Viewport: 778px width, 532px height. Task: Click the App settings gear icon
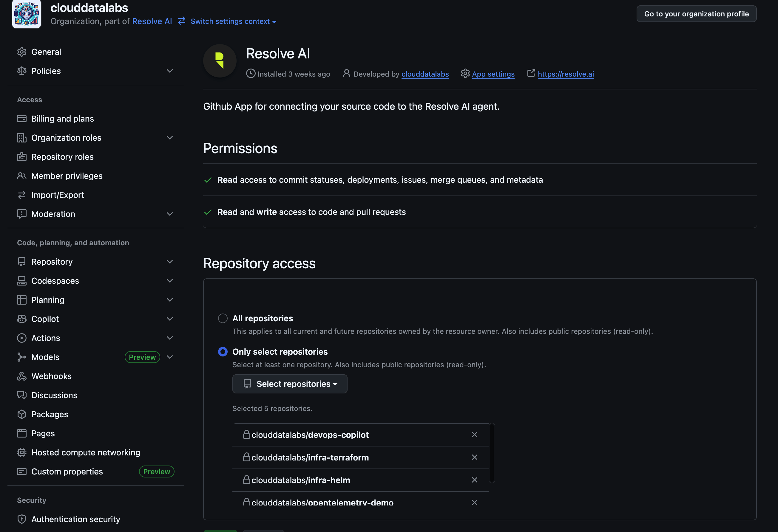point(465,74)
